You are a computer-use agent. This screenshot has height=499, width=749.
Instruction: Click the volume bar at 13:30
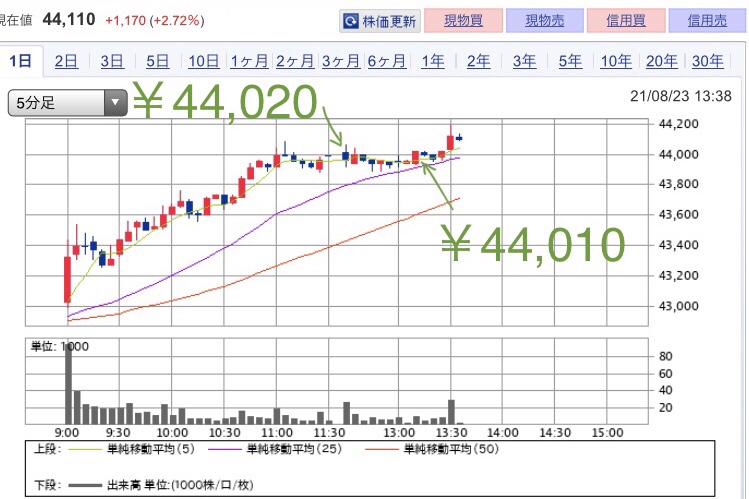click(x=451, y=412)
